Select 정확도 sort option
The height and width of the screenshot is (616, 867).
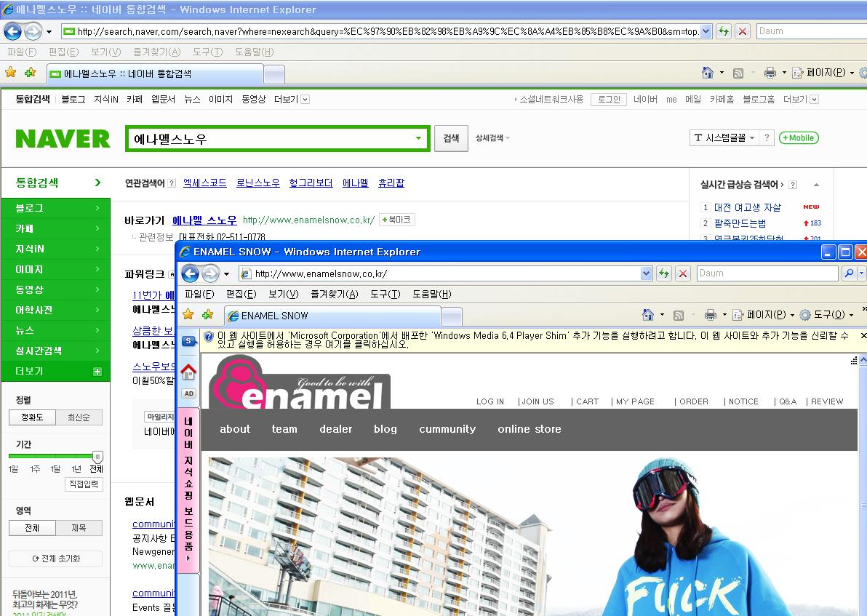pos(32,417)
